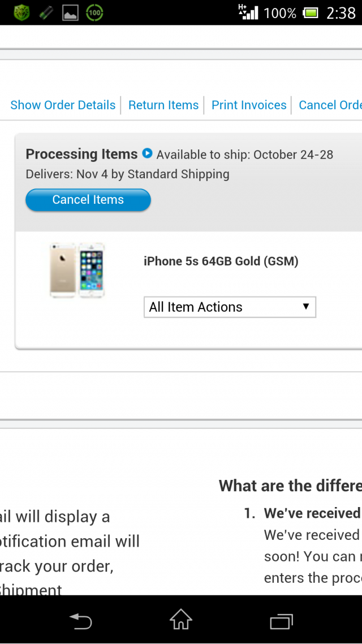This screenshot has width=362, height=644.
Task: Tap the picture notification icon in status bar
Action: coord(70,13)
